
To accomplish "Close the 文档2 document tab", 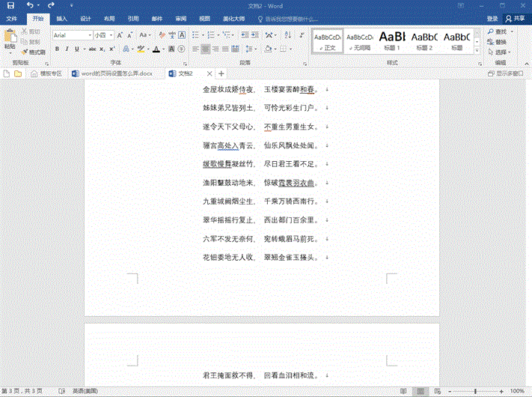I will 210,73.
